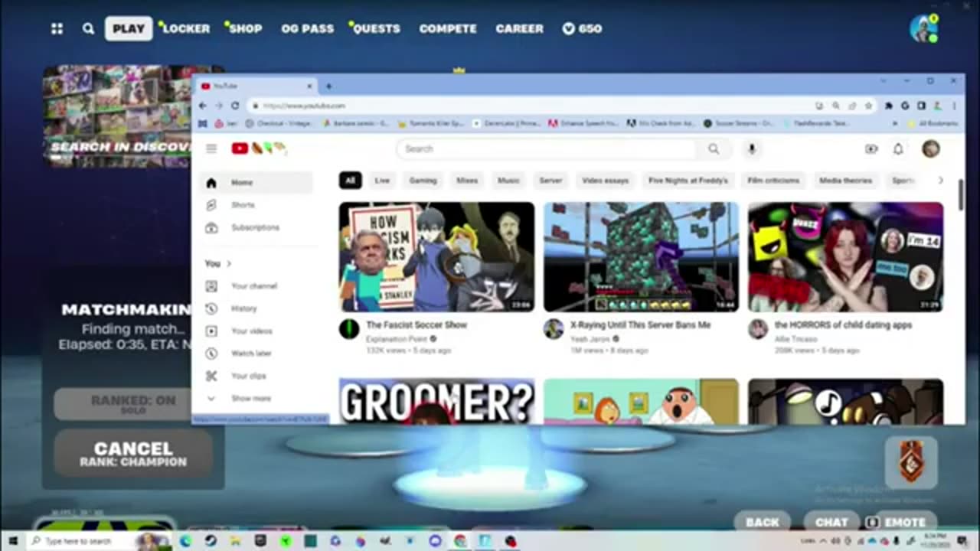Click the YouTube search input field
Screen dimensions: 980x551
(x=547, y=149)
